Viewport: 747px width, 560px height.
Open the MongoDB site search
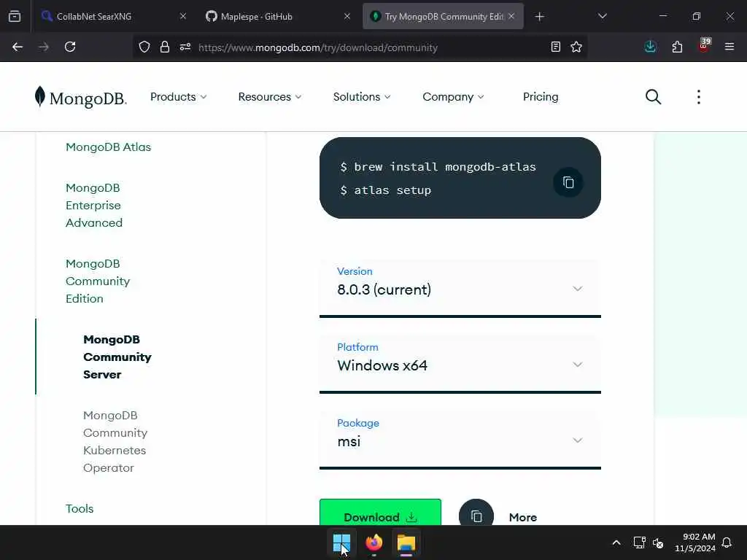(x=653, y=97)
